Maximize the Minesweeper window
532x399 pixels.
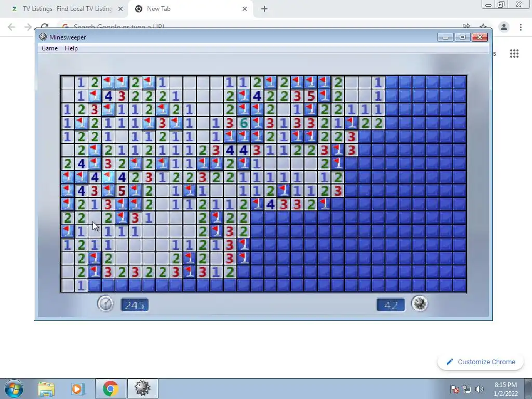[462, 37]
